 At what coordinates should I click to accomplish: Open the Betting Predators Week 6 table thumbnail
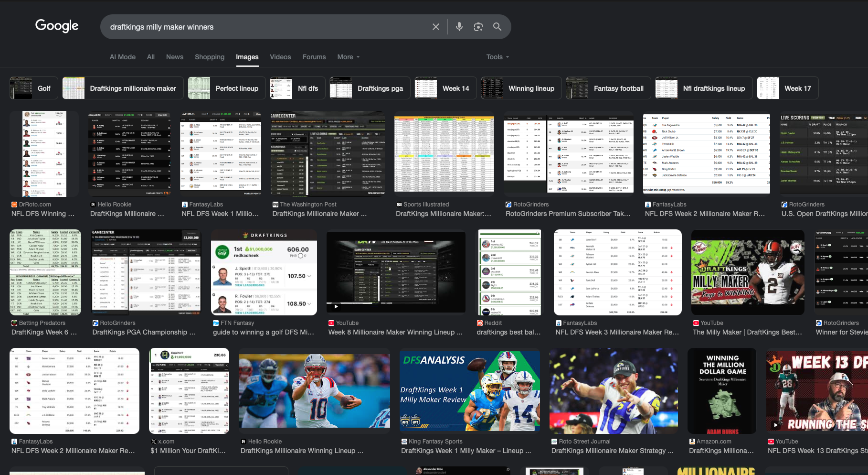point(45,272)
